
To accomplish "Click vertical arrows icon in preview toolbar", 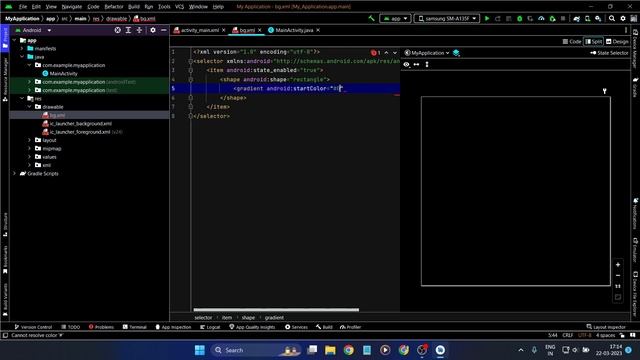I will click(x=427, y=64).
